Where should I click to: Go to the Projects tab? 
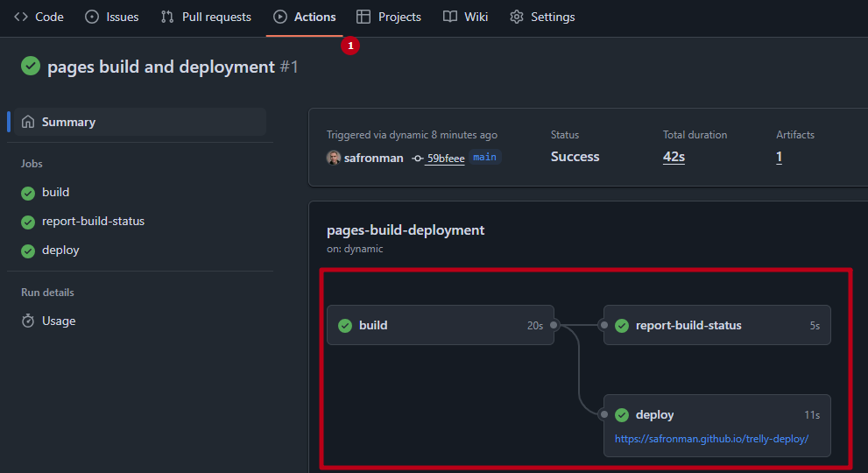[389, 17]
